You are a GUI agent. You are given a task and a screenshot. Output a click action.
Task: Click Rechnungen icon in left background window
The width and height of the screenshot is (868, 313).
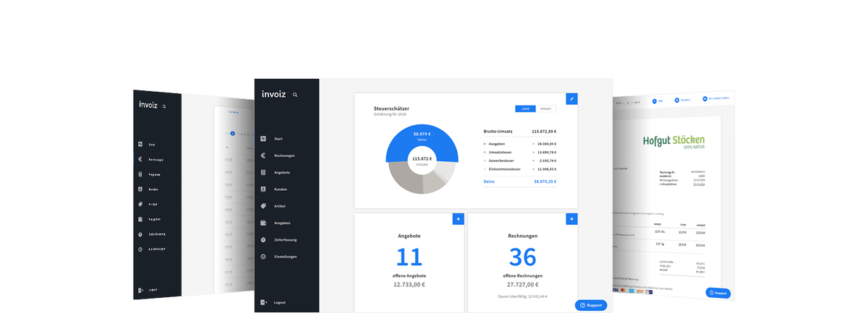point(140,159)
